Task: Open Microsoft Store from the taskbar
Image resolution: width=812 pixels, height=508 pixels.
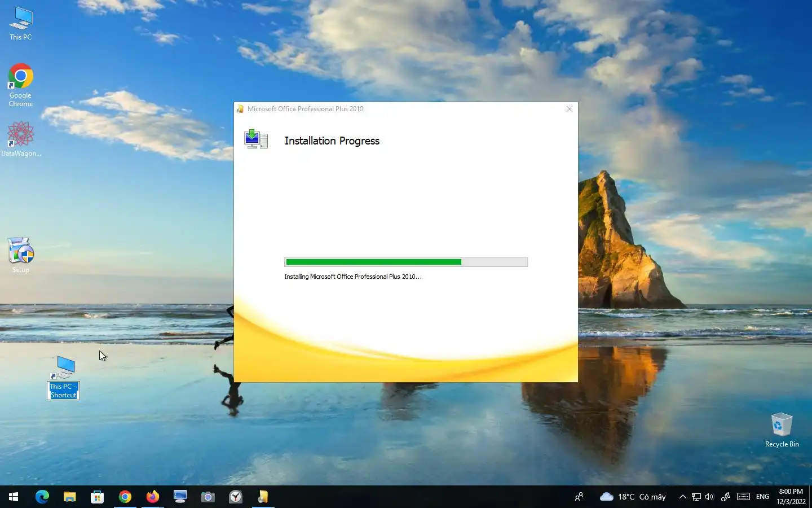Action: tap(97, 497)
